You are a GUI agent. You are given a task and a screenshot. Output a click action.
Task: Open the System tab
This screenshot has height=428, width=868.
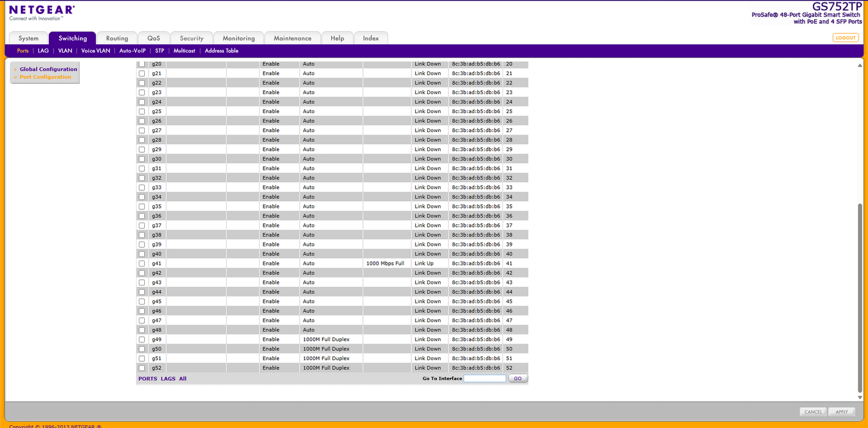click(x=28, y=38)
